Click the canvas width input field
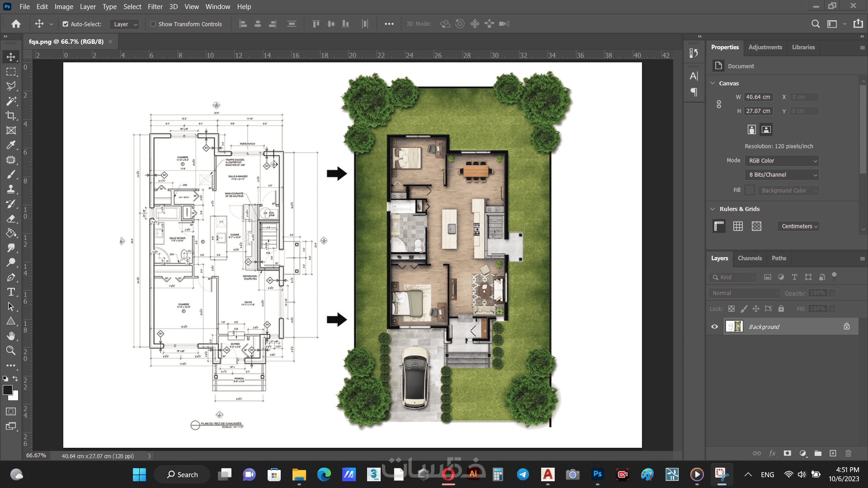Image resolution: width=868 pixels, height=488 pixels. [x=758, y=97]
